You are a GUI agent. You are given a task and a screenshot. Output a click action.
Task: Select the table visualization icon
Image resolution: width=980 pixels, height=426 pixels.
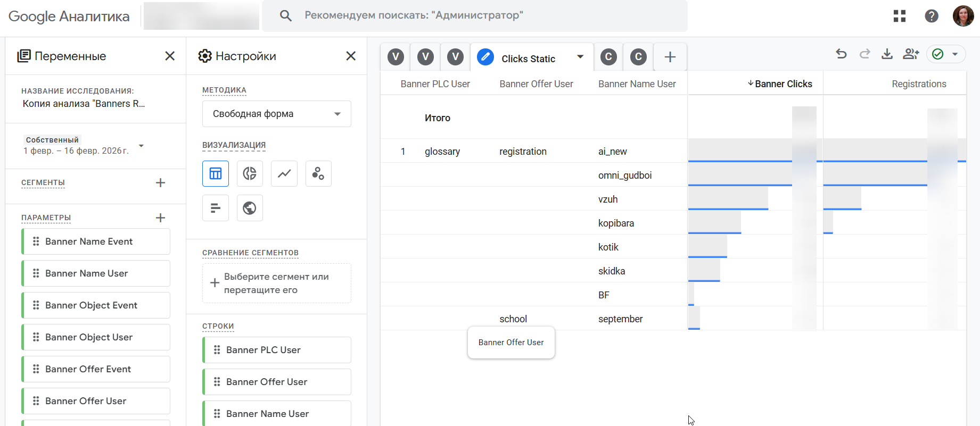(216, 173)
